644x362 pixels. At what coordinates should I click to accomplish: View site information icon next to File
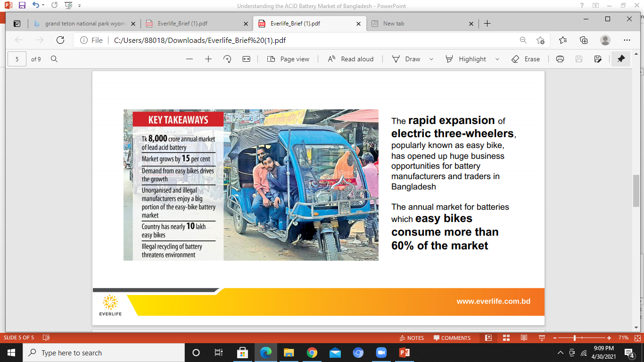coord(84,41)
